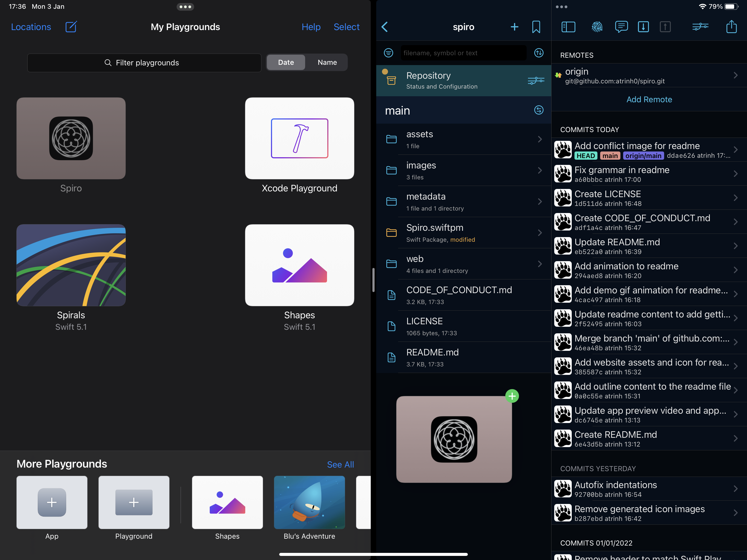Expand the assets folder
This screenshot has height=560, width=747.
(x=463, y=139)
